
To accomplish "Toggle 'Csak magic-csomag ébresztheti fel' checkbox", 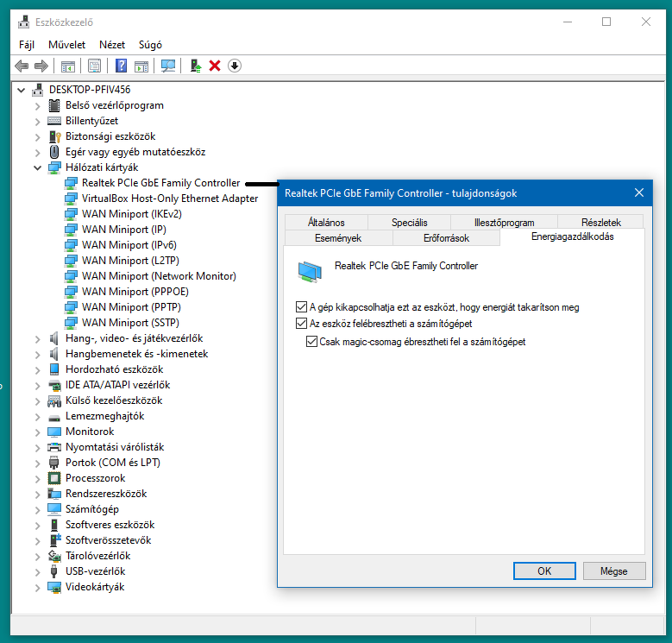I will 311,342.
